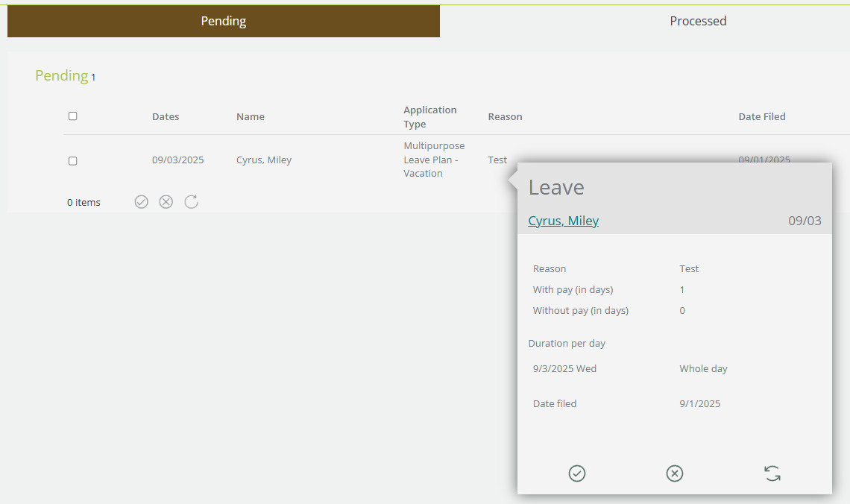
Task: Open the Cyrus, Miley link in the Leave popup
Action: pos(563,221)
